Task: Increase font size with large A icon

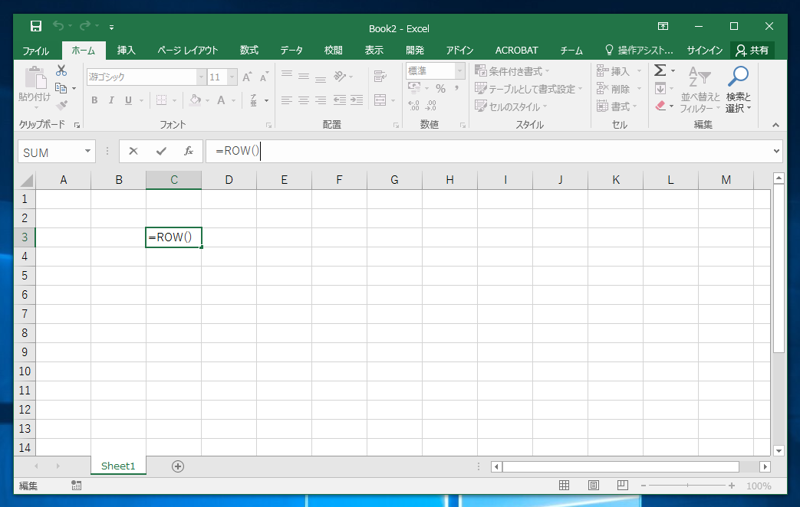Action: (x=247, y=77)
